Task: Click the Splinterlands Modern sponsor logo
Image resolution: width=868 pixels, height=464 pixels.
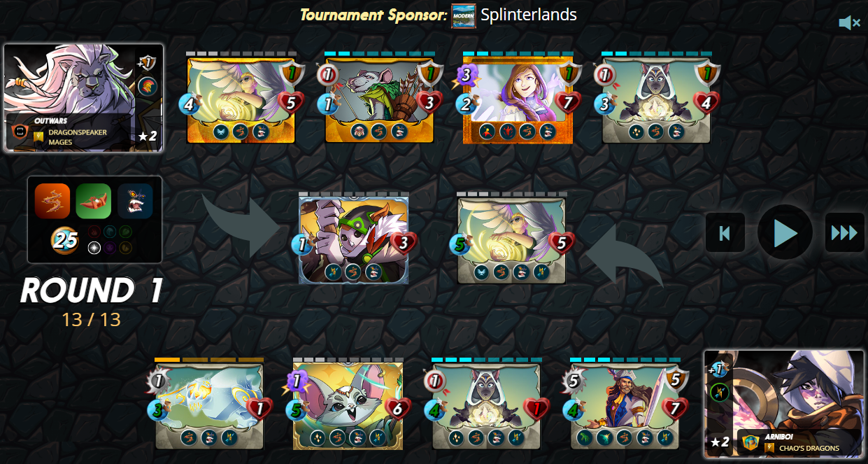Action: coord(464,15)
